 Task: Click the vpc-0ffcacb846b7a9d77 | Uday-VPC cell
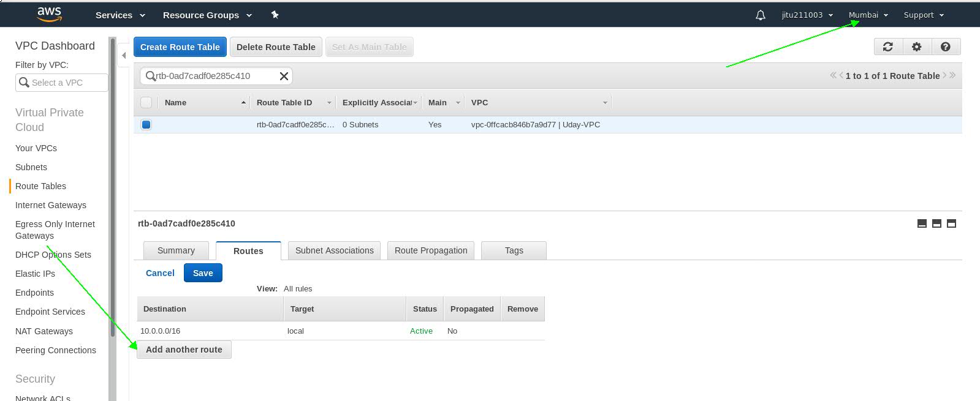click(536, 124)
